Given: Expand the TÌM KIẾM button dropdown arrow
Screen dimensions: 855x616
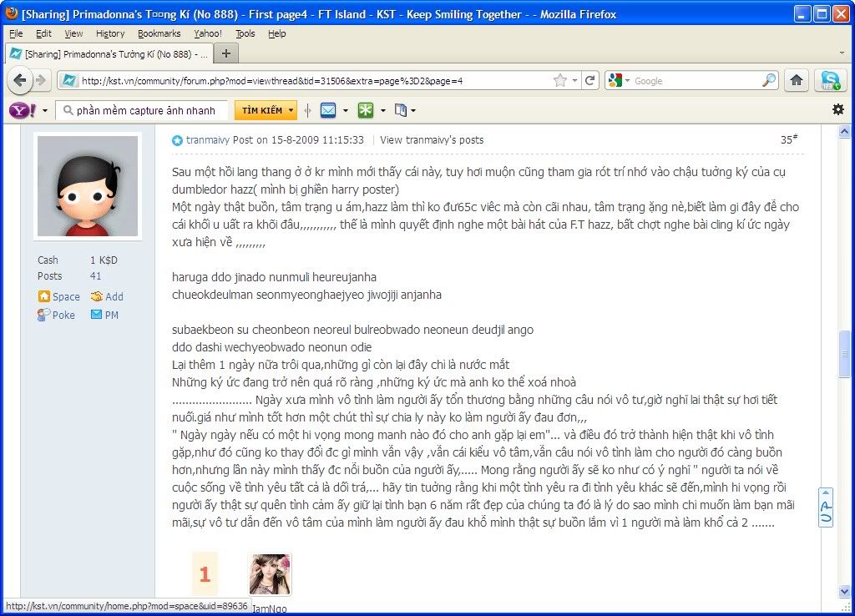Looking at the screenshot, I should 291,111.
